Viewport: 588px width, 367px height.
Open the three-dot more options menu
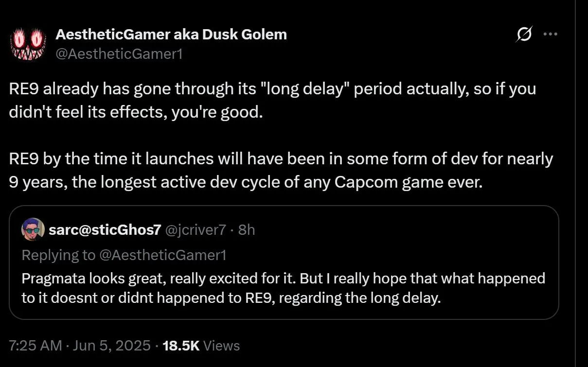click(x=550, y=35)
